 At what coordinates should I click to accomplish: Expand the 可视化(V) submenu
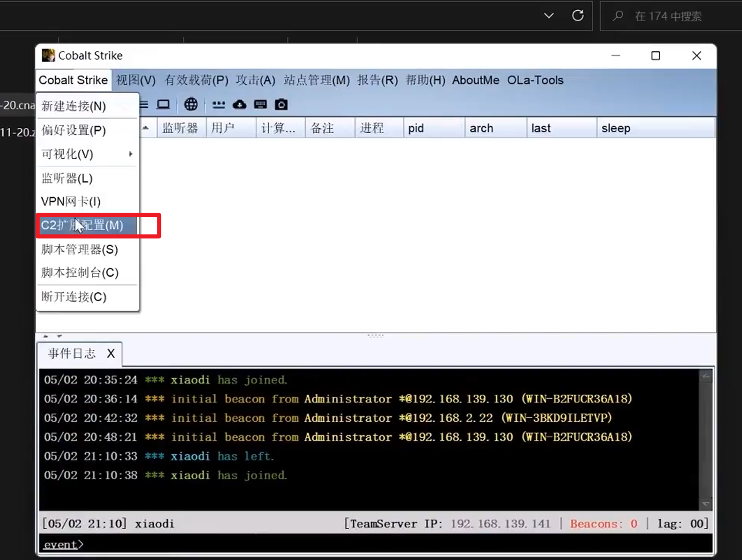point(87,154)
